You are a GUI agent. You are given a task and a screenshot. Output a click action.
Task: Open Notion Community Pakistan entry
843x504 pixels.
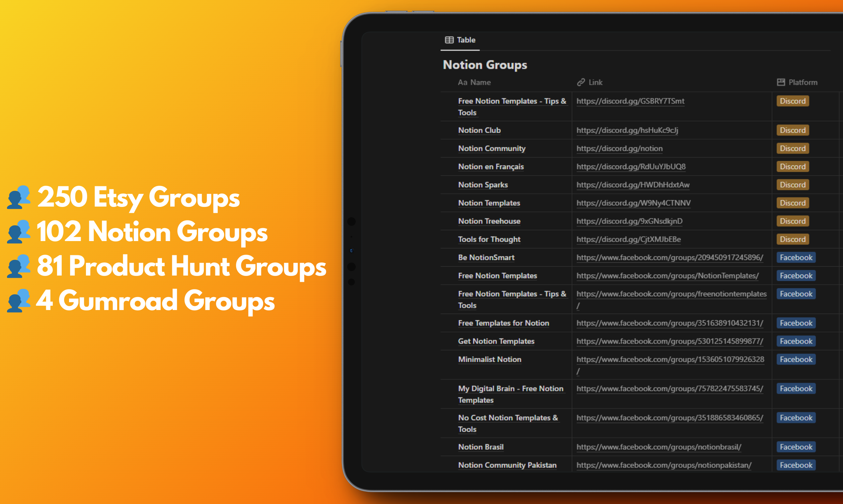click(507, 465)
